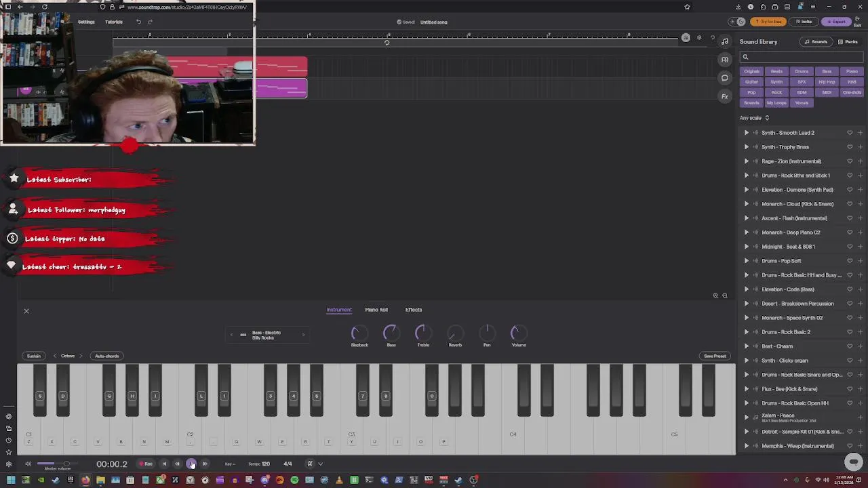Filter sounds by the Synth tag
Viewport: 868px width, 488px height.
coord(776,82)
